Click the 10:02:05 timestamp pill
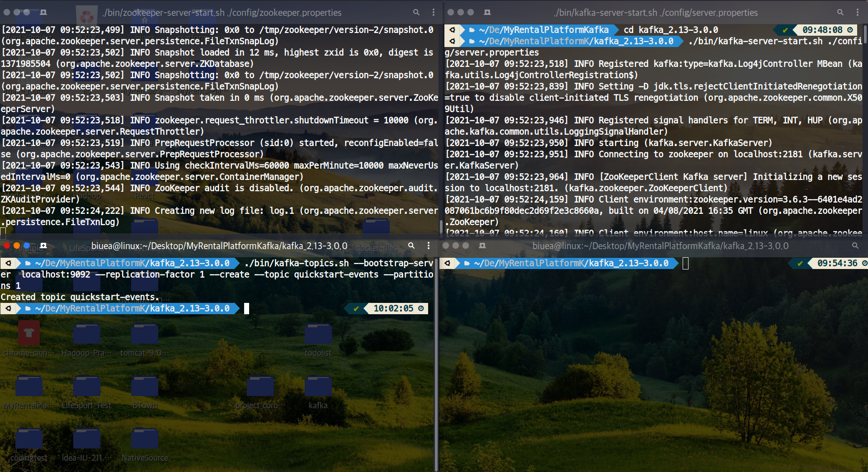Viewport: 868px width, 472px height. (394, 308)
